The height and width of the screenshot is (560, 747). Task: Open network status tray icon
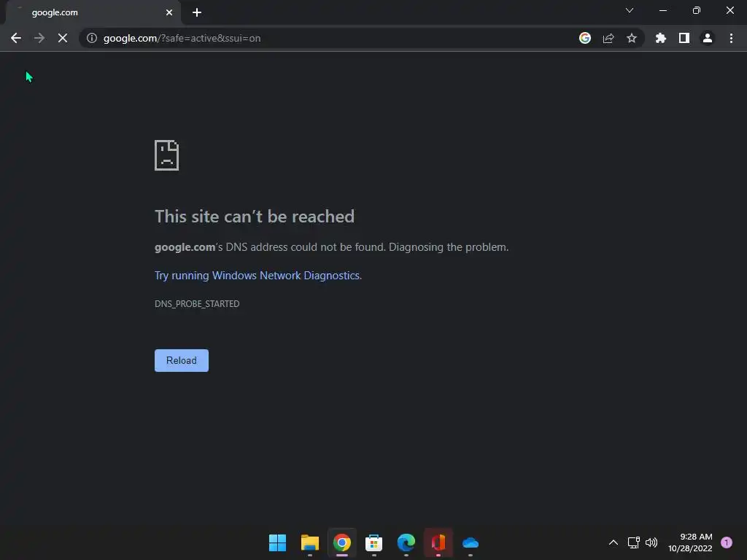tap(634, 542)
